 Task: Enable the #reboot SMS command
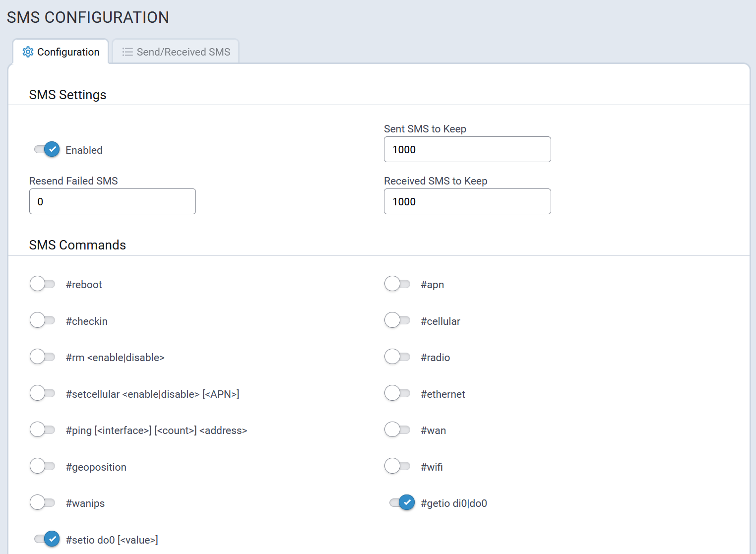[43, 284]
